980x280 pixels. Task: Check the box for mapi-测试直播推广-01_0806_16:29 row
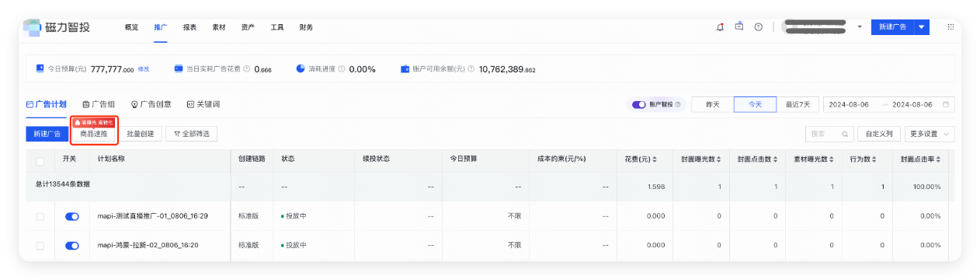[40, 216]
